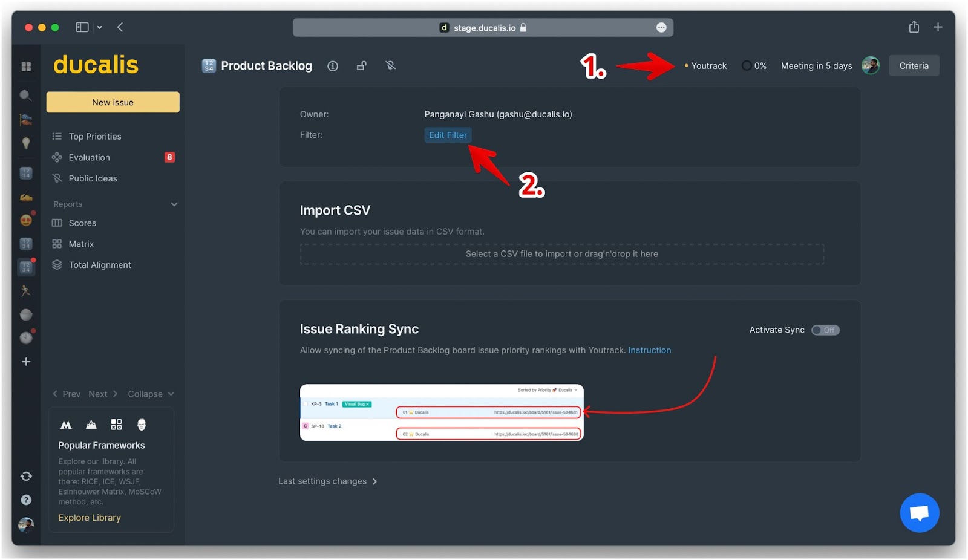Screen dimensions: 968x560
Task: Open help question mark icon
Action: pyautogui.click(x=26, y=500)
